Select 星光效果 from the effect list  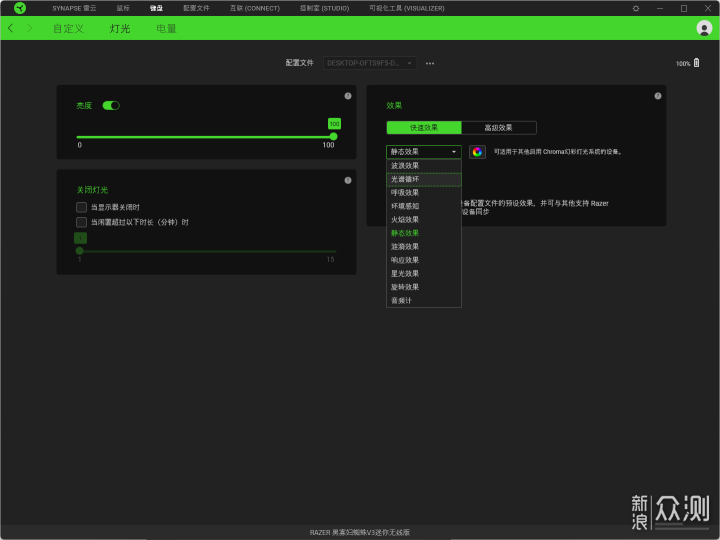pyautogui.click(x=423, y=274)
